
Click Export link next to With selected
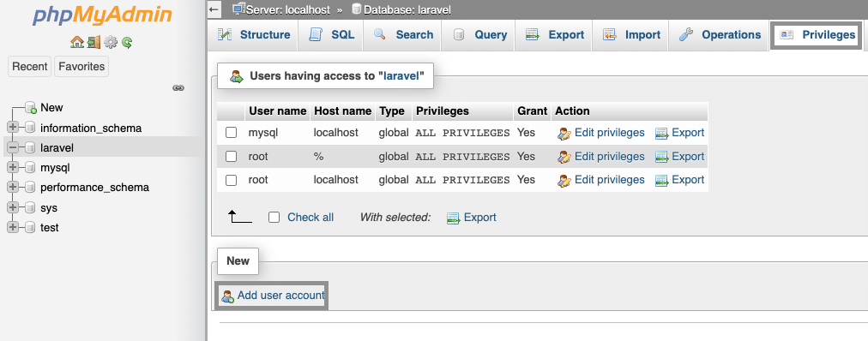point(480,218)
